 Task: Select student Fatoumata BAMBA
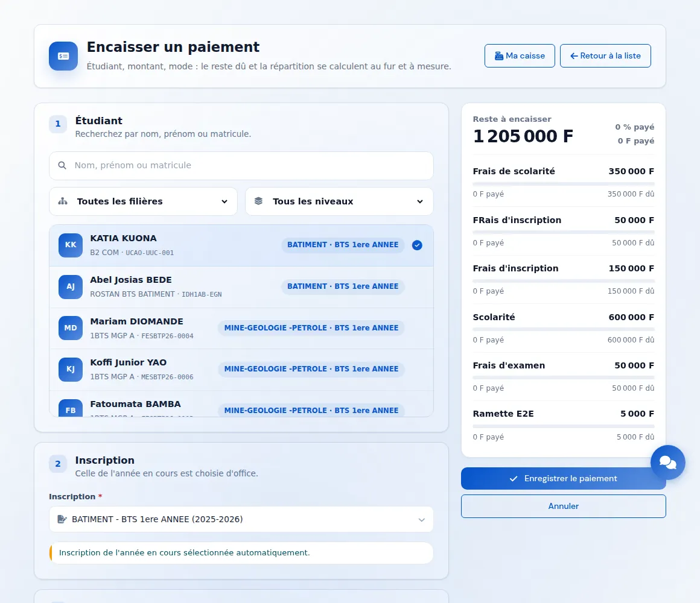tap(241, 404)
